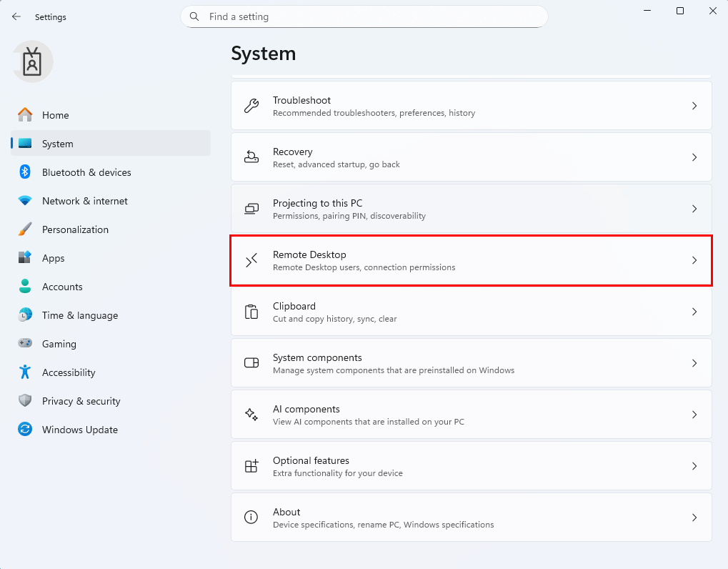Click the search magnifier icon

(x=194, y=16)
